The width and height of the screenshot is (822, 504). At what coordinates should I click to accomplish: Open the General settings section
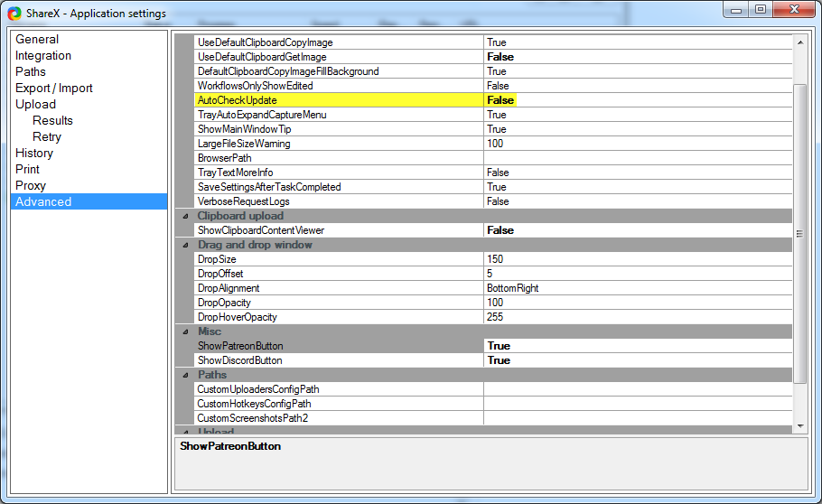pos(37,40)
